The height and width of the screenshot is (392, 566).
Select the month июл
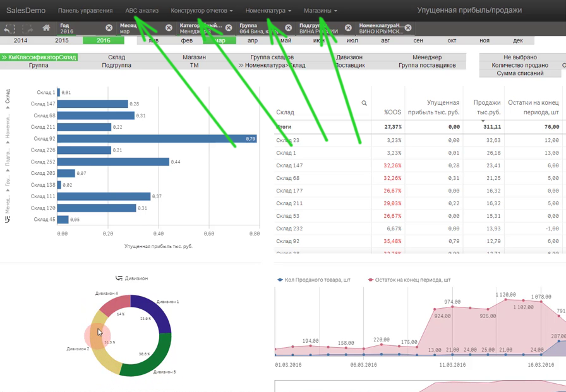coord(352,40)
